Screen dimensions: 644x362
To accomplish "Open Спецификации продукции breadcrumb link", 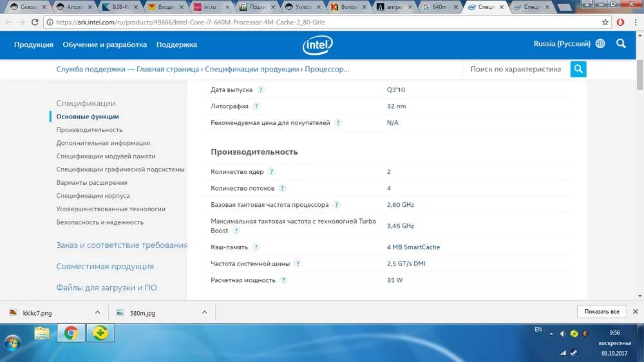I will [253, 69].
